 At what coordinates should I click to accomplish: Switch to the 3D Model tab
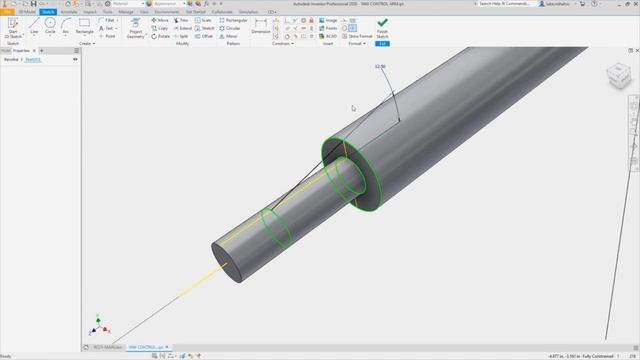coord(27,12)
